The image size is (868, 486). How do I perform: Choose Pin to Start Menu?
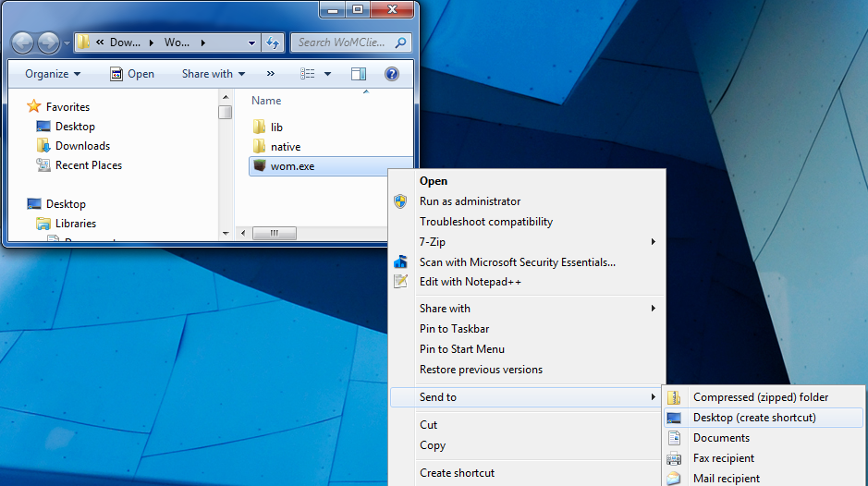click(x=527, y=349)
